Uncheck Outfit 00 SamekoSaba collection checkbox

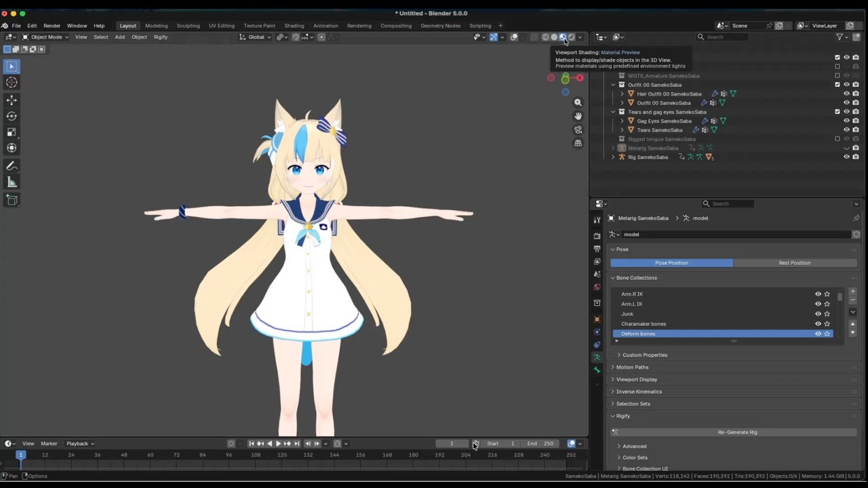click(x=837, y=85)
